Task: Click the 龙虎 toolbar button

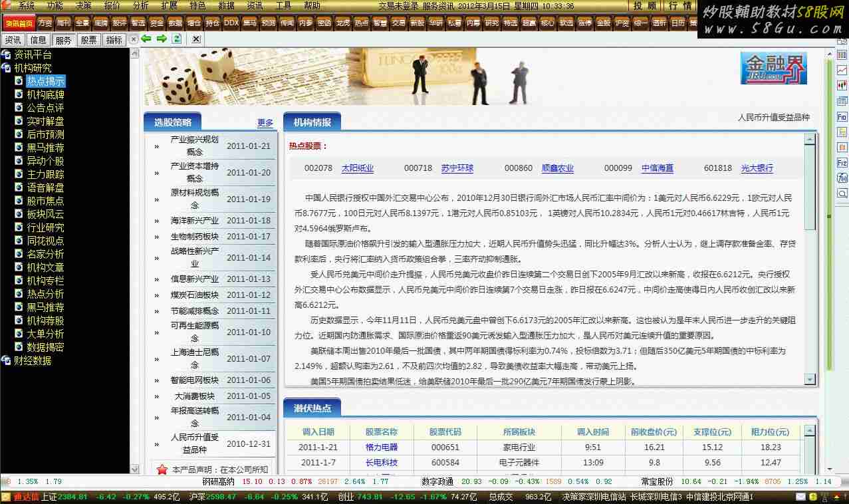Action: click(x=342, y=23)
